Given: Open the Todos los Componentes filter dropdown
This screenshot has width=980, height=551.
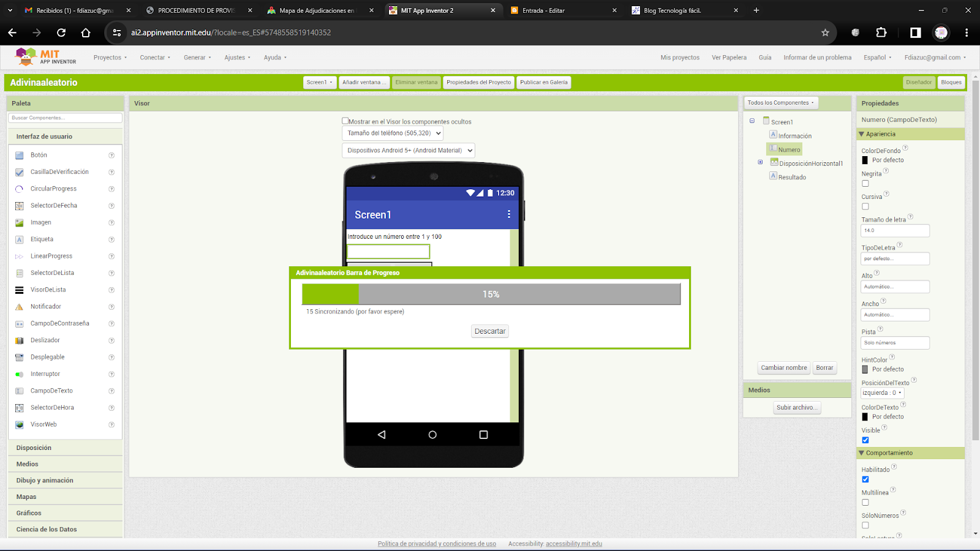Looking at the screenshot, I should [x=781, y=103].
